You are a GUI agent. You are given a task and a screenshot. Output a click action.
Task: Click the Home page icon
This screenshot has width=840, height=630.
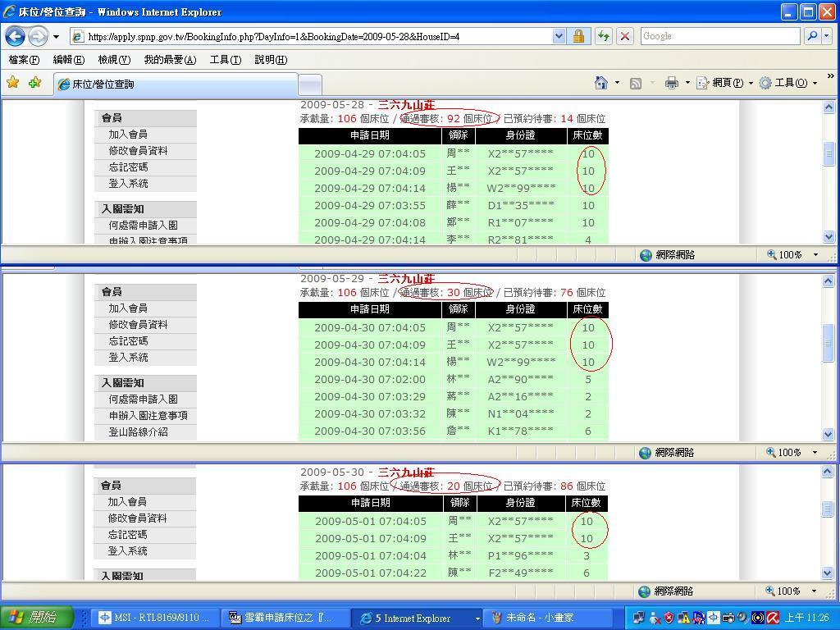point(601,83)
